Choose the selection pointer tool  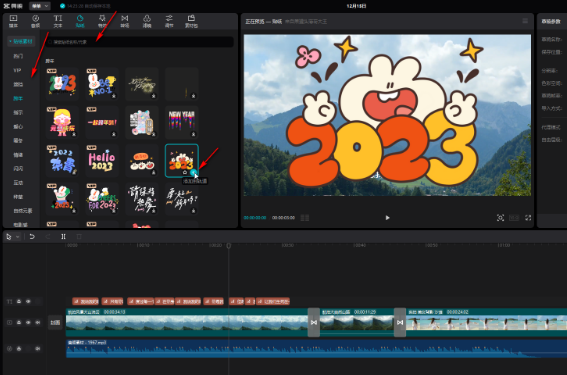click(x=9, y=237)
